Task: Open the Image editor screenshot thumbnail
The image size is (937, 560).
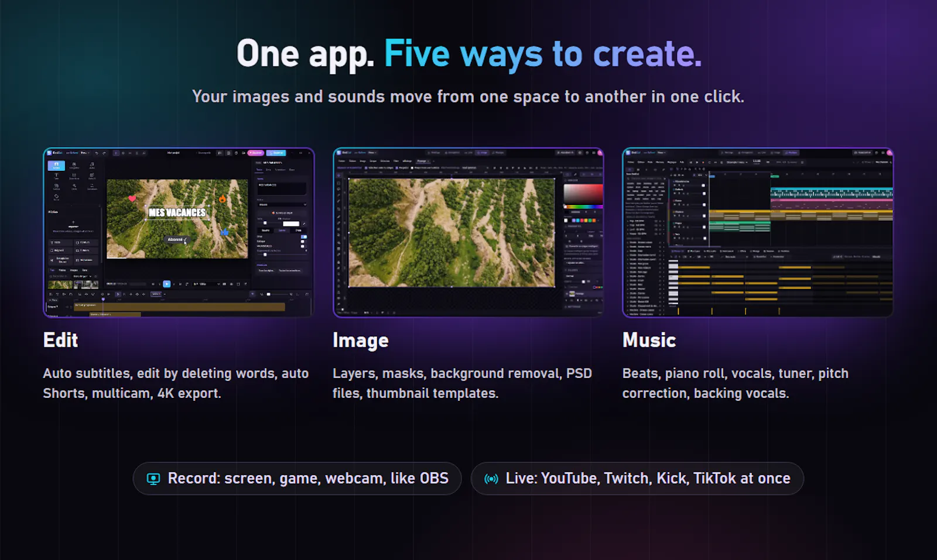Action: 468,232
